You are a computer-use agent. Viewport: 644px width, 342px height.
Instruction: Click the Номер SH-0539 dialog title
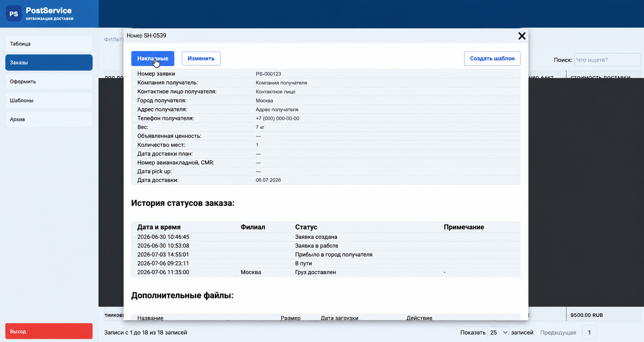coord(146,36)
